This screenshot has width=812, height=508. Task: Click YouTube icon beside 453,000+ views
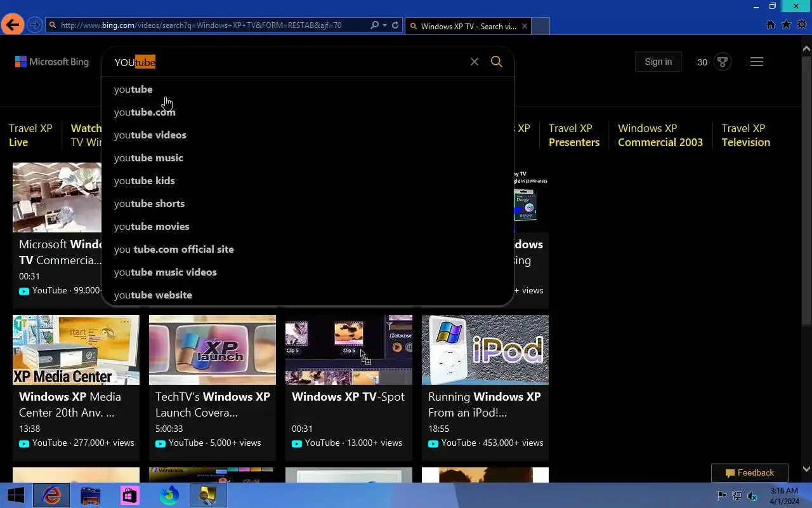(x=433, y=443)
